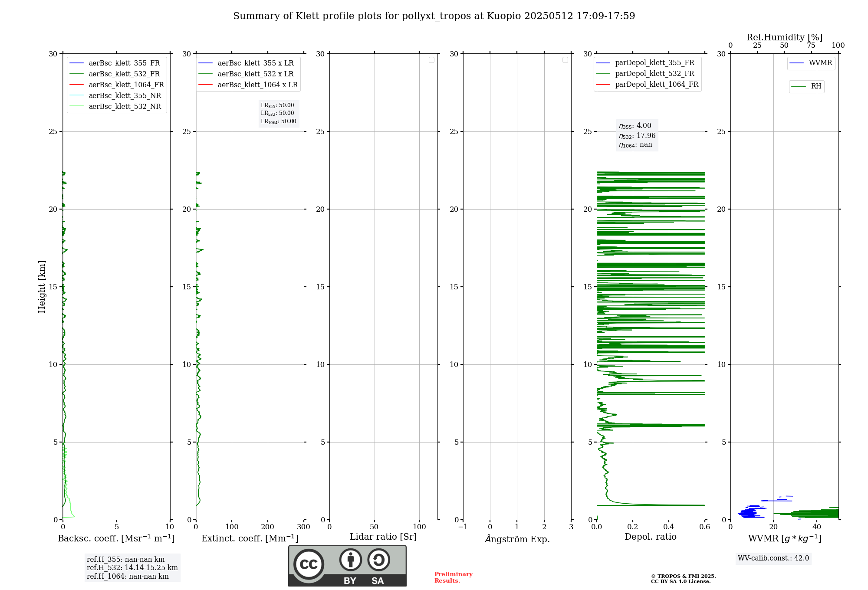Click the CC BY SA 4.0 License text
The width and height of the screenshot is (868, 590).
click(x=681, y=581)
